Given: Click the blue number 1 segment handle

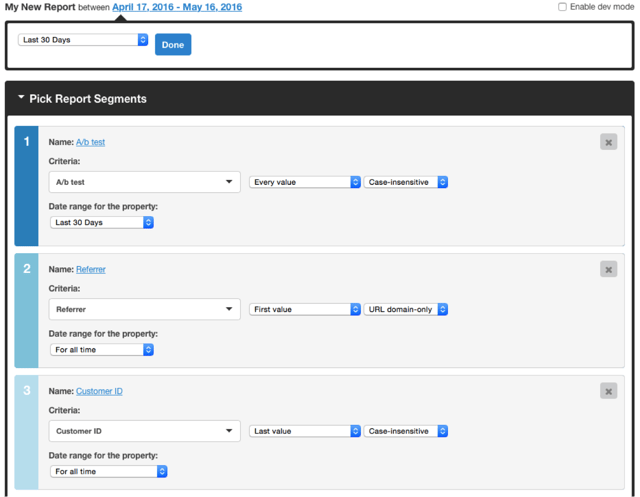Looking at the screenshot, I should click(27, 186).
